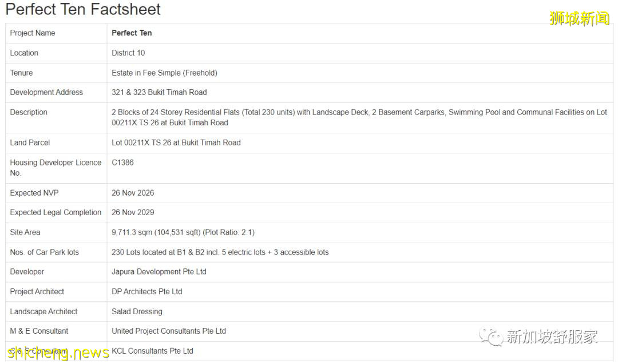Click the "321 & 323 Bukit Timah Road" address
This screenshot has width=618, height=364.
[x=159, y=92]
